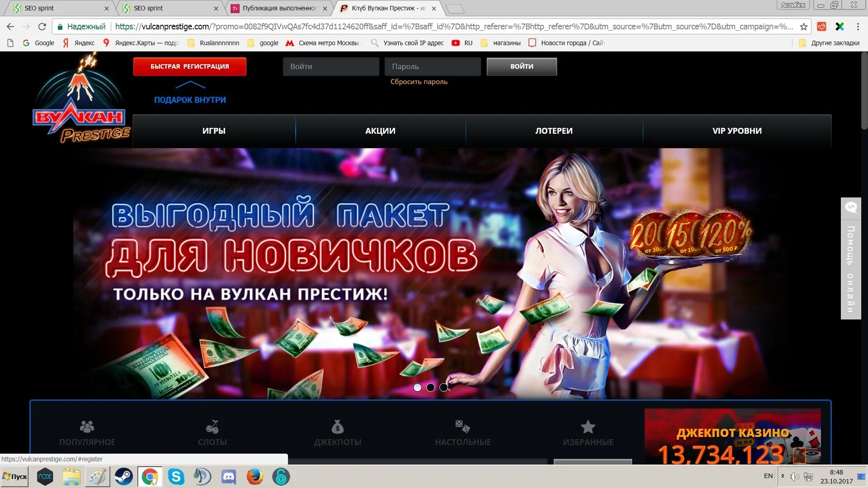Expand Chrome's three-dot menu
Viewport: 868px width, 488px height.
click(x=858, y=27)
